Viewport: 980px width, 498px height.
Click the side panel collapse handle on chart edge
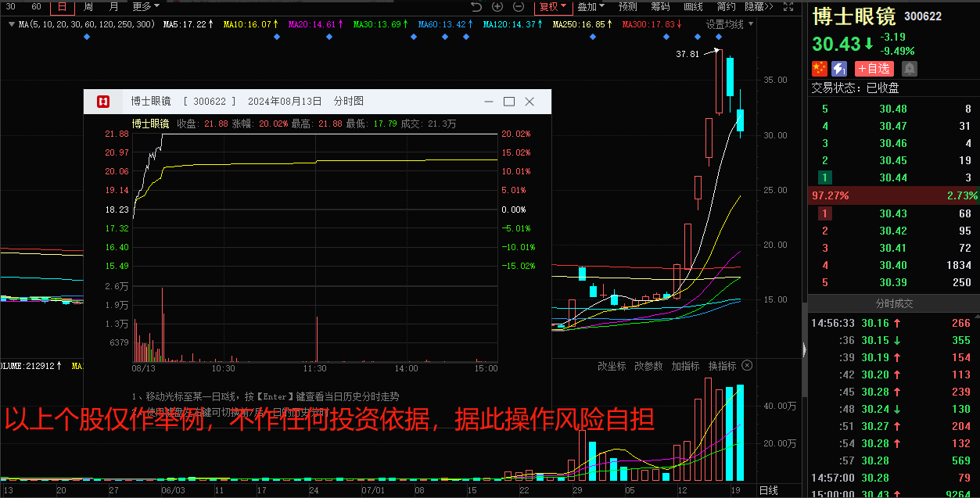click(x=804, y=351)
